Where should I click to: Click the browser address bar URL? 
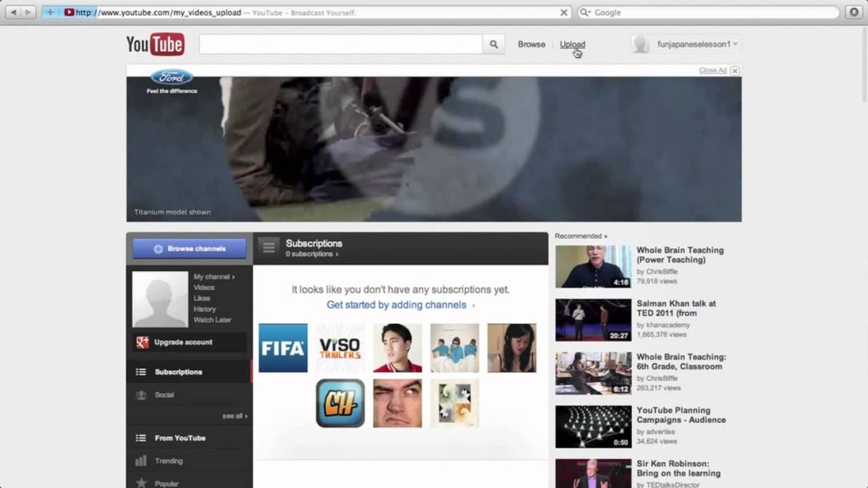pyautogui.click(x=157, y=12)
